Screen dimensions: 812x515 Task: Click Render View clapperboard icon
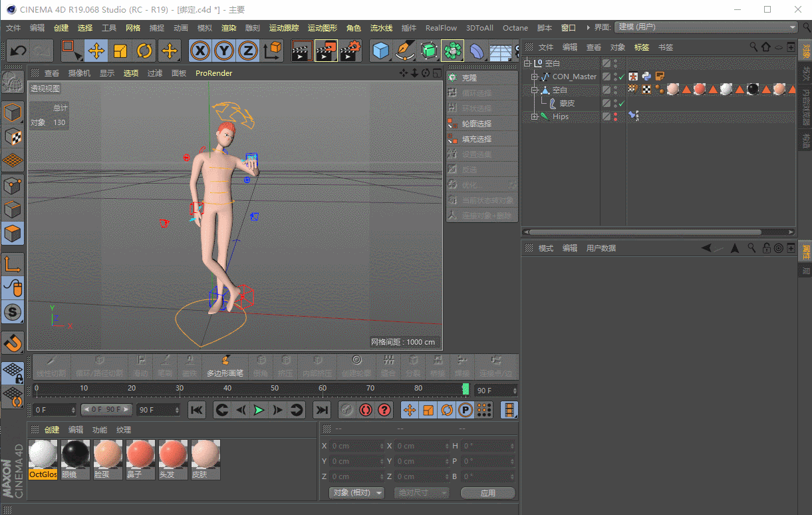click(301, 51)
